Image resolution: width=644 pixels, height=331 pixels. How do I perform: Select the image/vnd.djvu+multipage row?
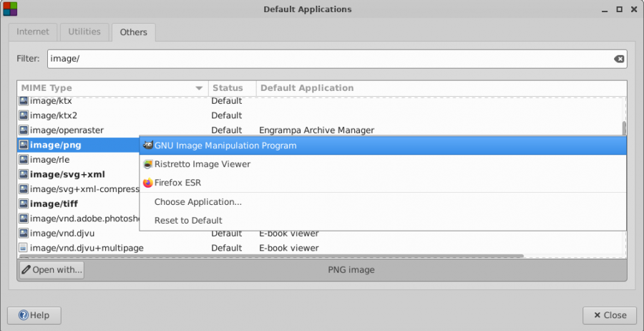point(322,249)
